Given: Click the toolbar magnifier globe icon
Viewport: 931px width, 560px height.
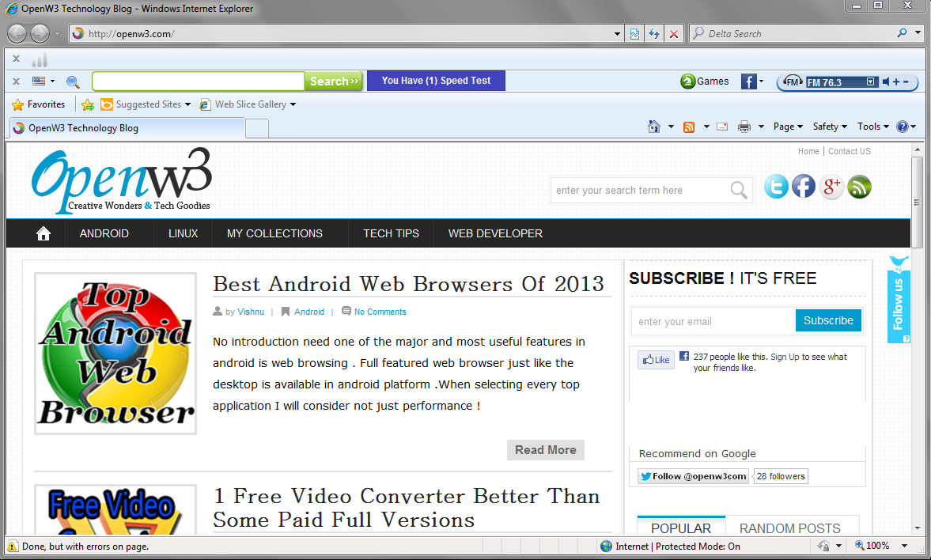Looking at the screenshot, I should (73, 81).
